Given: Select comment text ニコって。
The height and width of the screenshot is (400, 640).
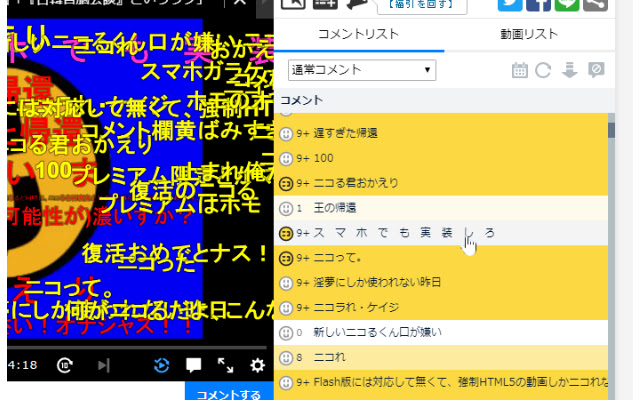Looking at the screenshot, I should pos(337,258).
